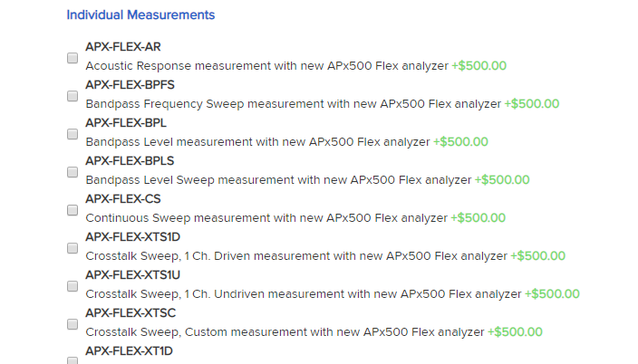Click the APX-FLEX-XT1D label text
The width and height of the screenshot is (638, 364).
tap(129, 351)
